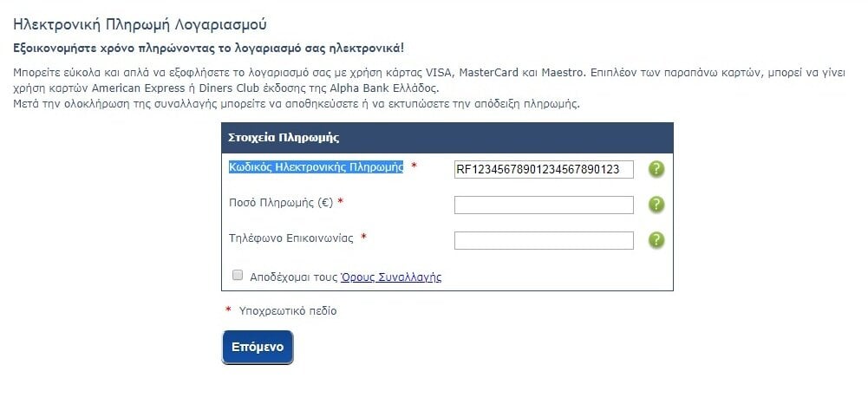Click the highlighted Κωδικός Ηλεκτρονικής Πληρωμής label
This screenshot has height=404, width=868.
tap(317, 167)
